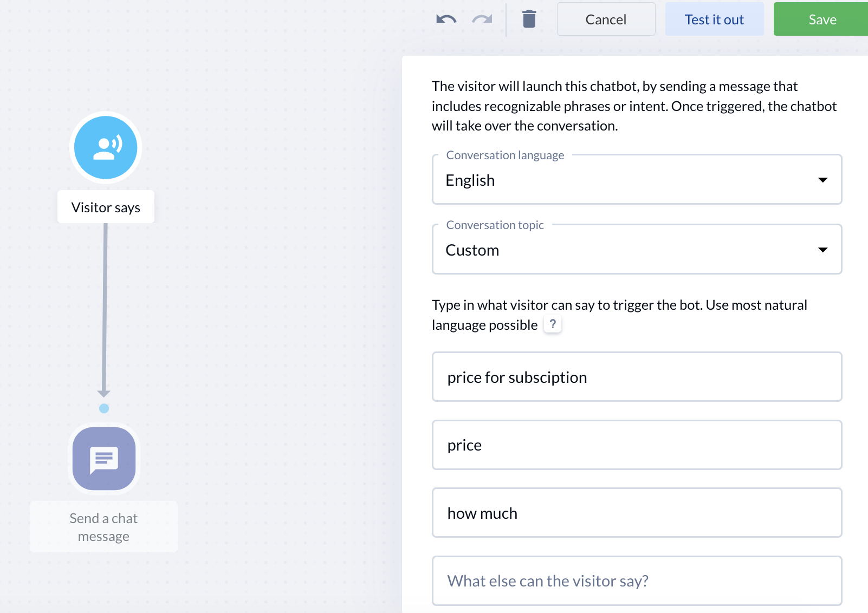Viewport: 868px width, 613px height.
Task: Edit the 'price' phrase field
Action: (x=637, y=445)
